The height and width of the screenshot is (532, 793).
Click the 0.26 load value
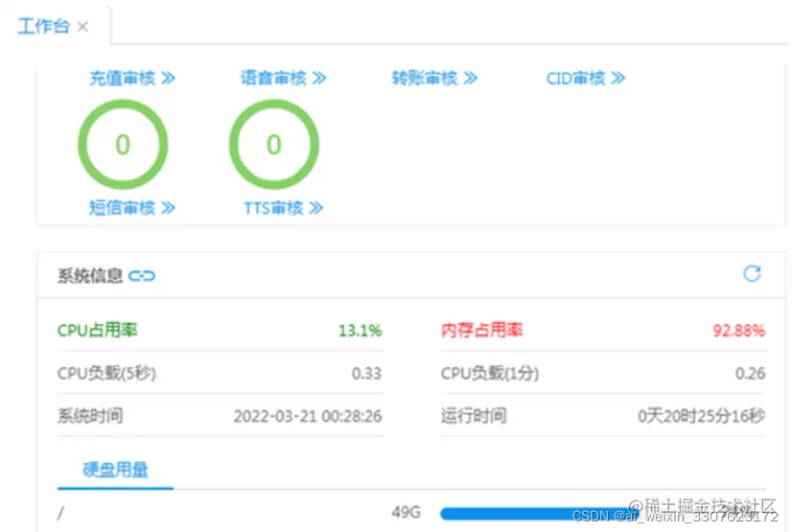750,373
